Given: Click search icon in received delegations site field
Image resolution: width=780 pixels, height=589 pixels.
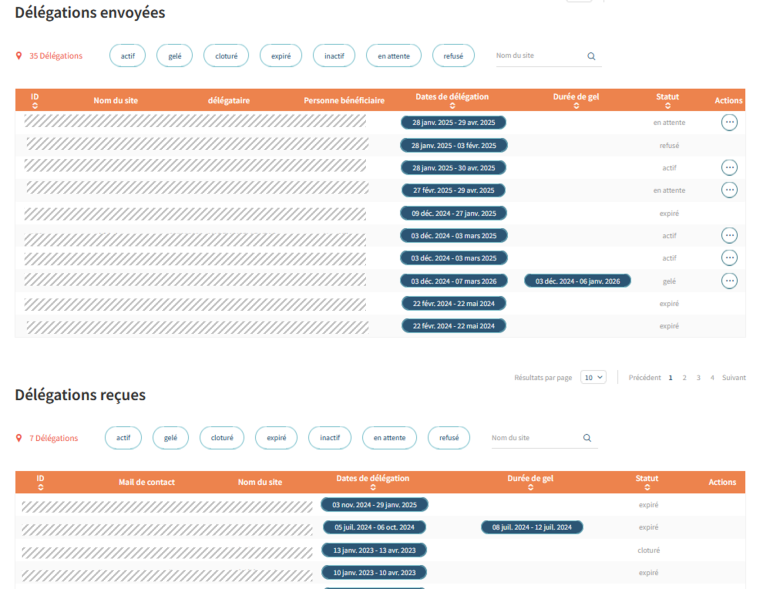Looking at the screenshot, I should click(587, 438).
